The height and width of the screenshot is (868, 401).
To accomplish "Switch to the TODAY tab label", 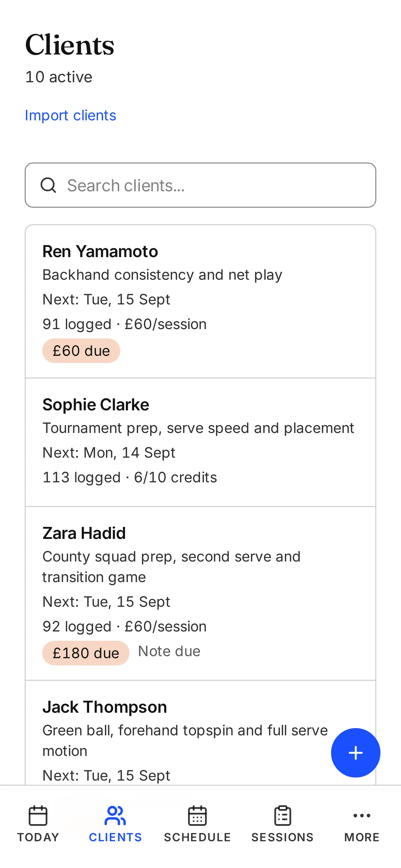I will pyautogui.click(x=38, y=837).
